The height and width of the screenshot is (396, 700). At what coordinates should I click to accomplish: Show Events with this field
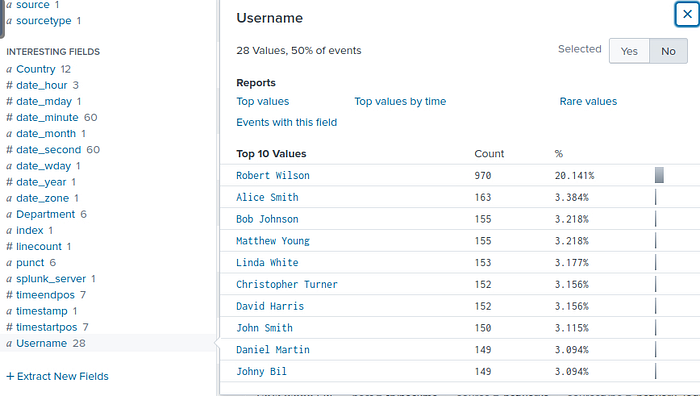click(287, 122)
